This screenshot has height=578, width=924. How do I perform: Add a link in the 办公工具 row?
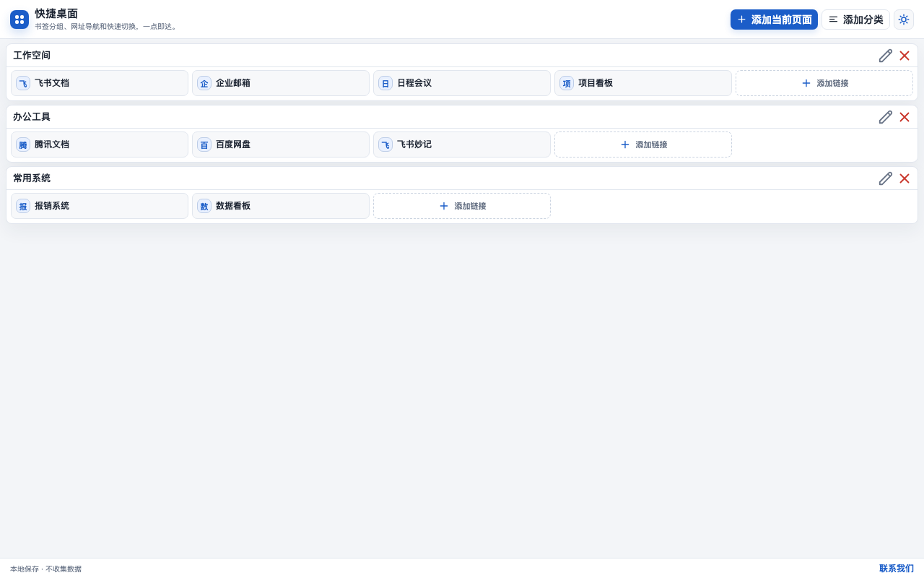coord(643,144)
